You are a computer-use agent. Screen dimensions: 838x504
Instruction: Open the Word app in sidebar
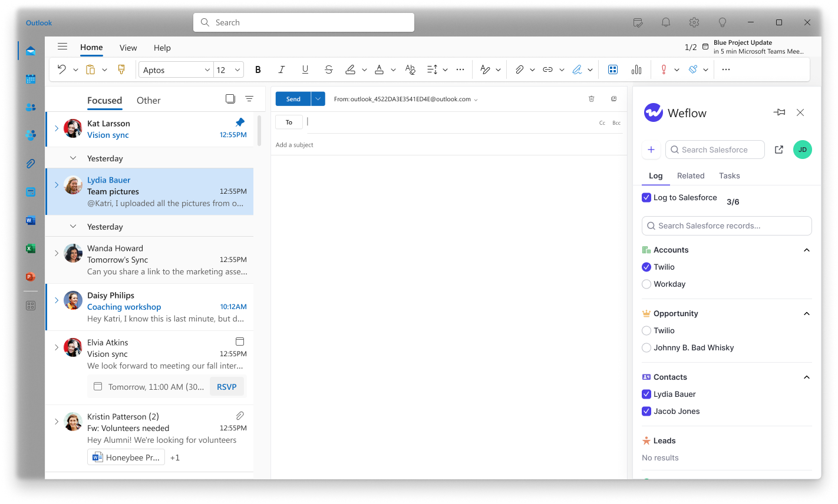(31, 220)
